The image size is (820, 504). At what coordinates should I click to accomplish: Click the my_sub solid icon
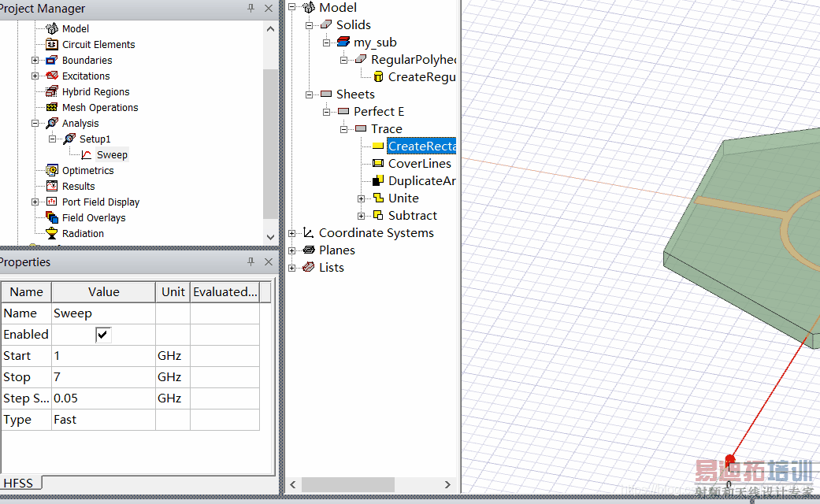[x=343, y=42]
